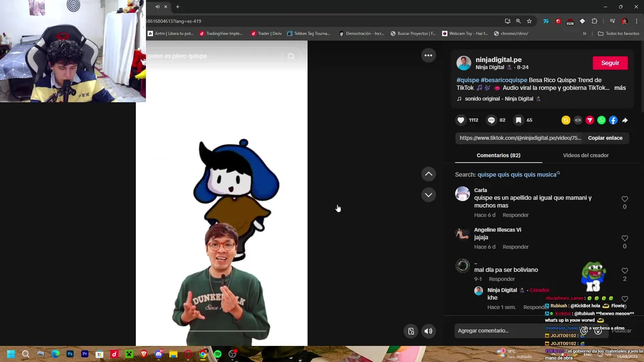Image resolution: width=644 pixels, height=362 pixels.
Task: Like Carla's comment
Action: [x=625, y=199]
